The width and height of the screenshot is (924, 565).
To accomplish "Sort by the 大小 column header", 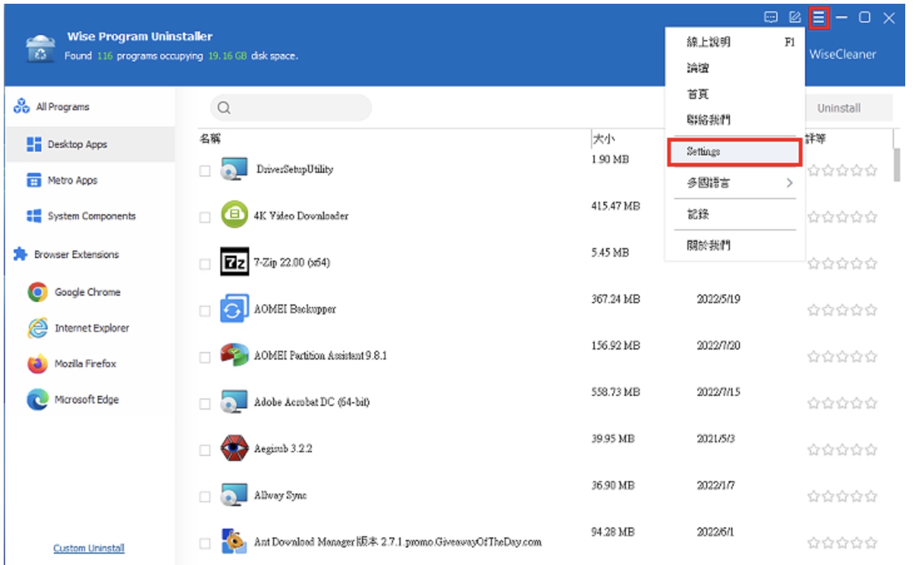I will pos(604,138).
